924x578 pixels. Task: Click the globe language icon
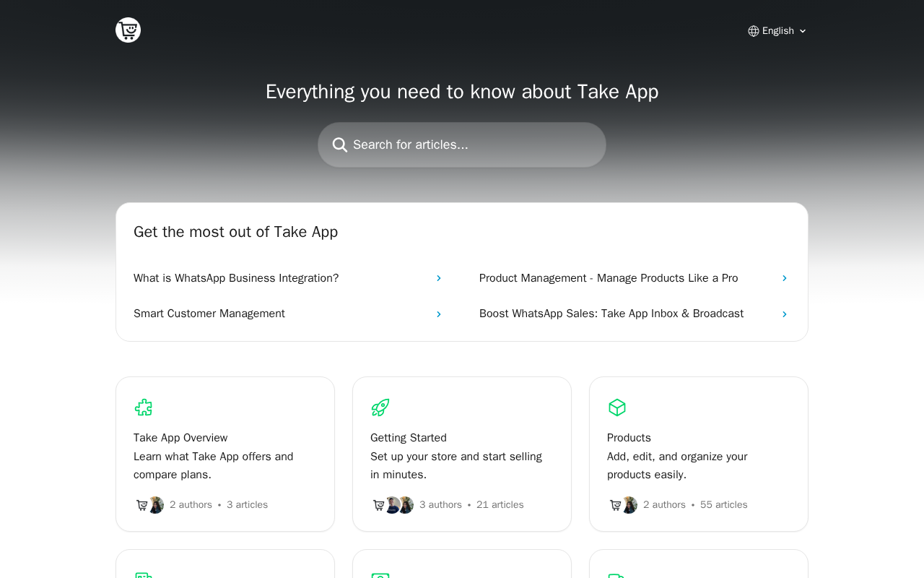tap(754, 31)
